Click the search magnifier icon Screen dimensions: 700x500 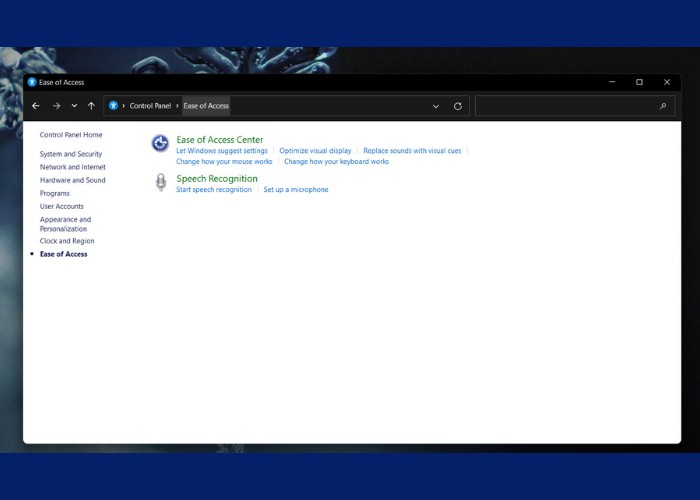pyautogui.click(x=663, y=106)
